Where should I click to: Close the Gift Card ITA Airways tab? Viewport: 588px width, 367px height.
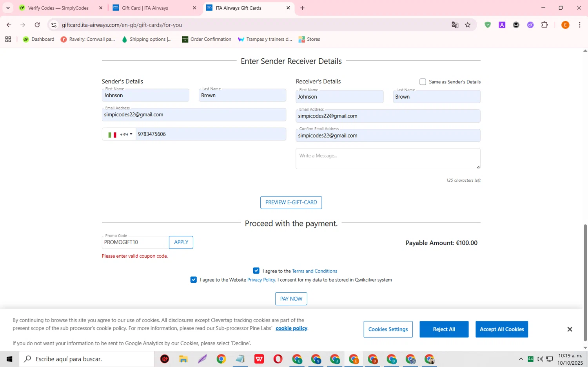[194, 8]
